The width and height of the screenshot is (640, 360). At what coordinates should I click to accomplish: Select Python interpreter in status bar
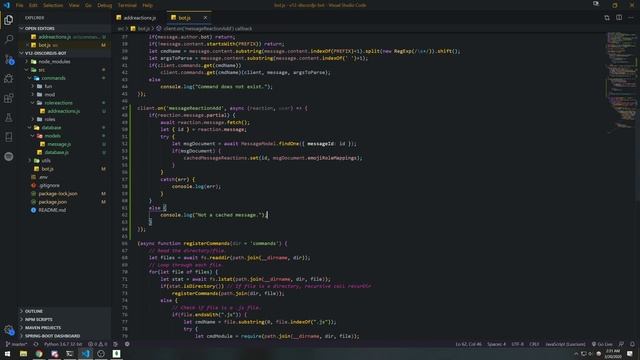pos(63,344)
